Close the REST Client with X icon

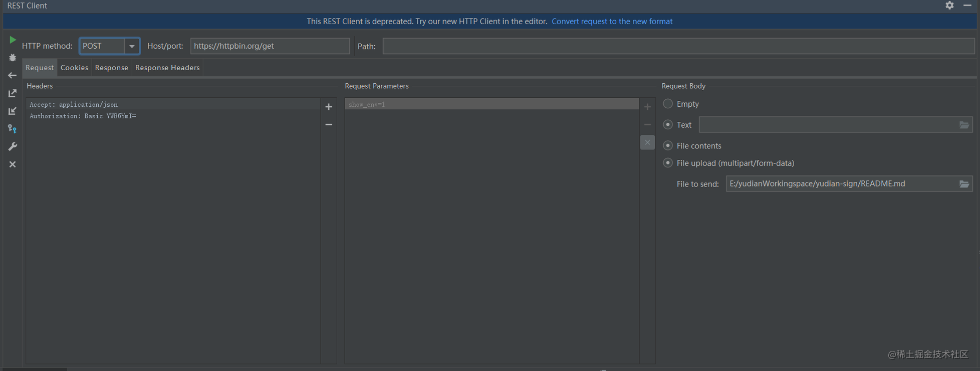13,164
